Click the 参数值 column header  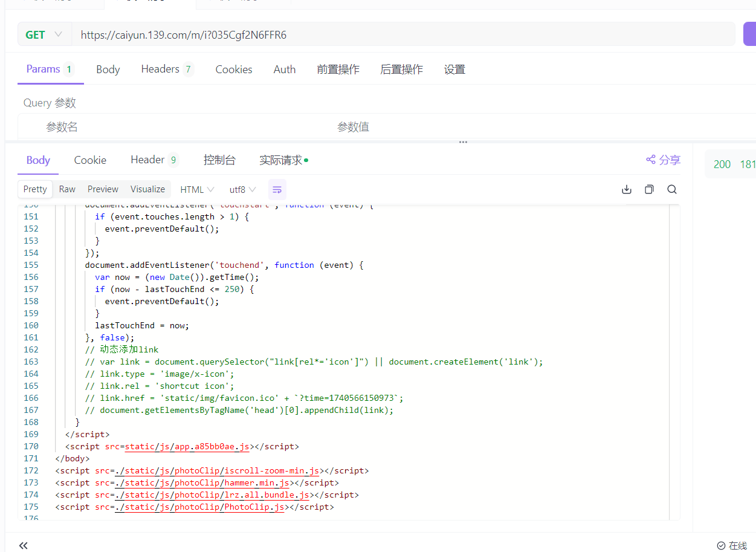[x=353, y=127]
